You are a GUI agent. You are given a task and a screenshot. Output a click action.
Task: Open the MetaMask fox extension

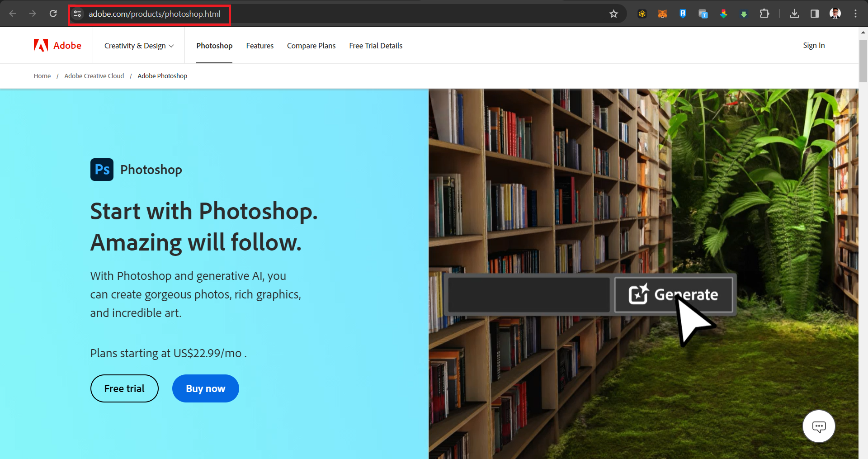coord(662,14)
